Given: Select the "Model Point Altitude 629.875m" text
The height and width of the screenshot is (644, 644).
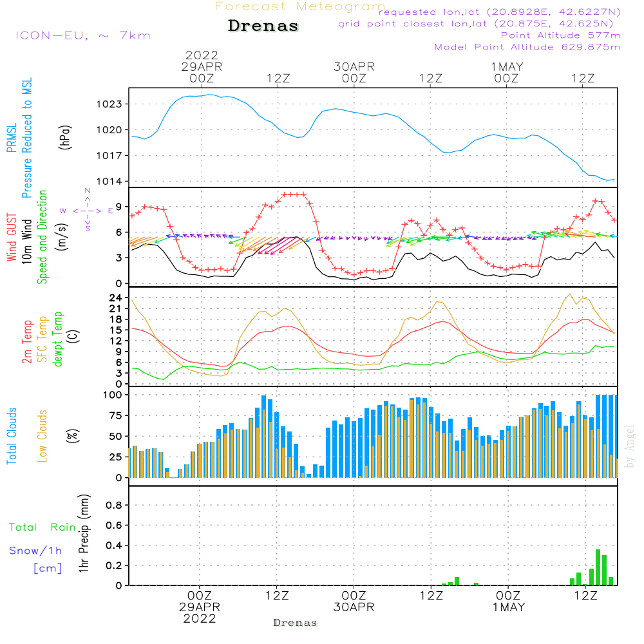Looking at the screenshot, I should click(x=527, y=47).
